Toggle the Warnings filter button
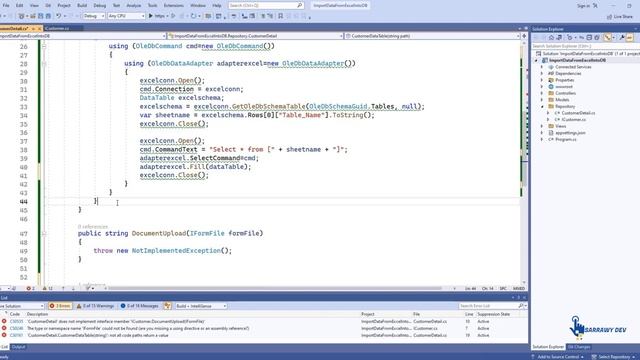Viewport: 640px width, 360px height. 95,306
